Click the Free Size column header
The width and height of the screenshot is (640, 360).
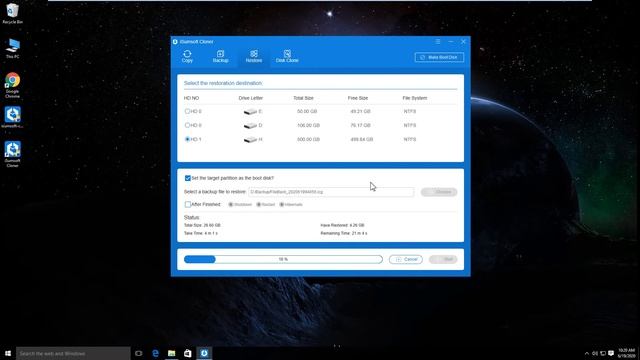358,98
